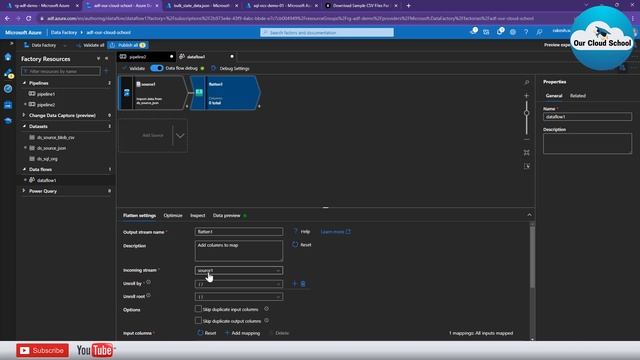The width and height of the screenshot is (640, 360).
Task: Zoom out the canvas with minus icon
Action: pos(527,140)
